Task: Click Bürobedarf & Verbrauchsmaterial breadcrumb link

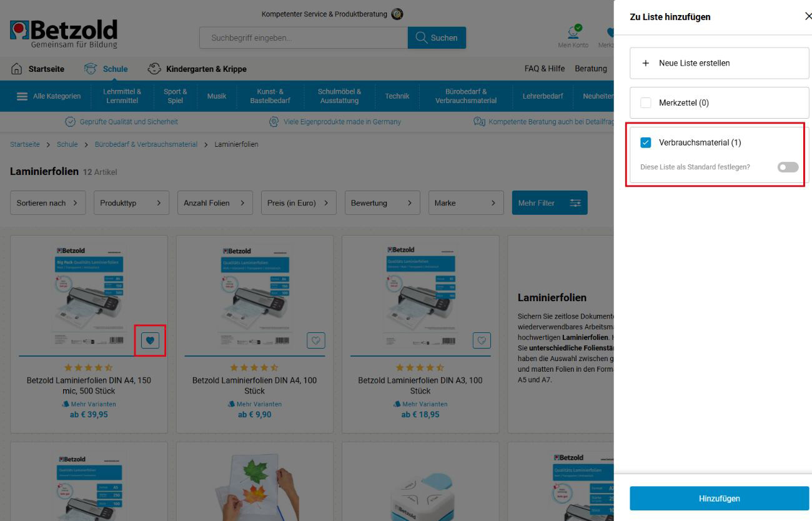Action: [x=146, y=144]
